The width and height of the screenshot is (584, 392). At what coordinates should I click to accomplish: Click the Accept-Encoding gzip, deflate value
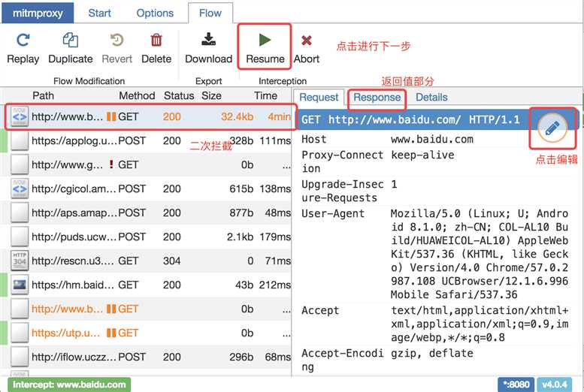click(x=432, y=353)
